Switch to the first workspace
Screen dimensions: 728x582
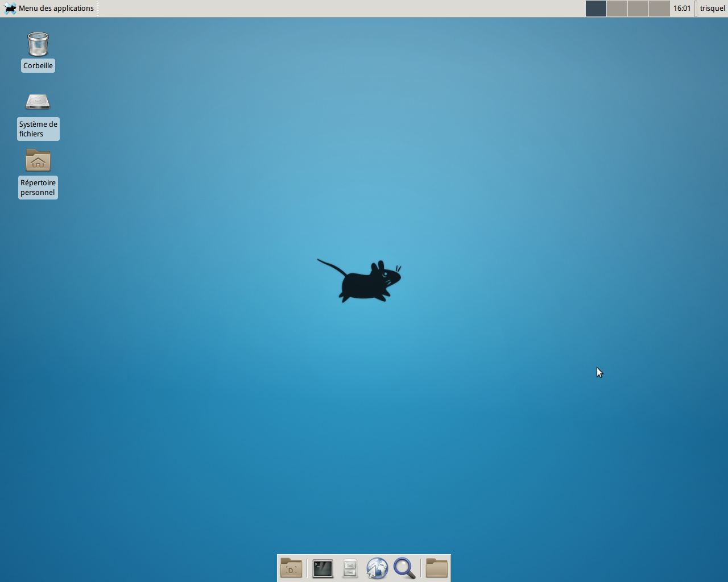596,9
